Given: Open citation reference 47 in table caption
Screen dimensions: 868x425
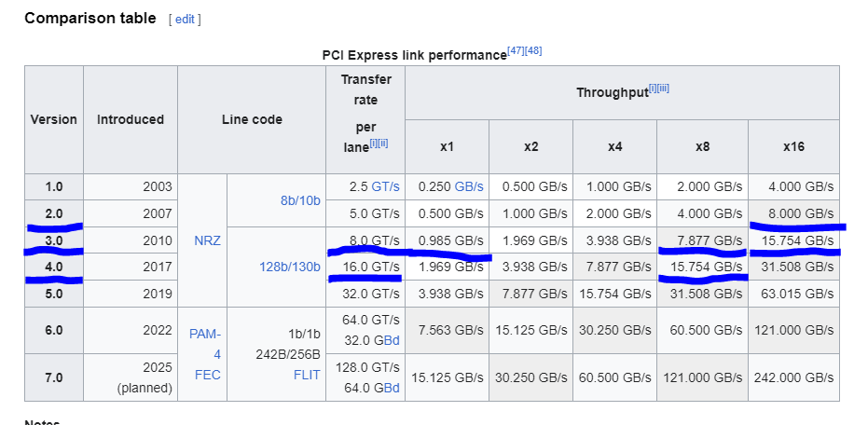Looking at the screenshot, I should (516, 51).
